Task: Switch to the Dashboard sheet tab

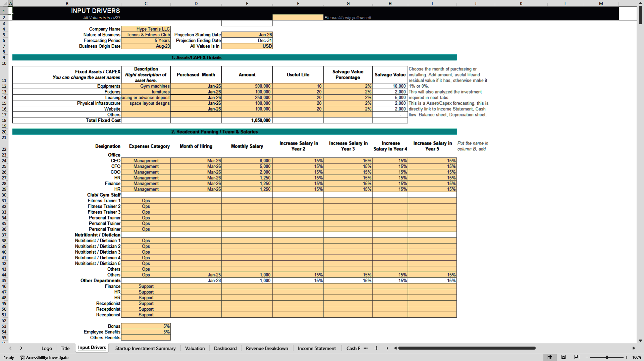Action: (225, 348)
